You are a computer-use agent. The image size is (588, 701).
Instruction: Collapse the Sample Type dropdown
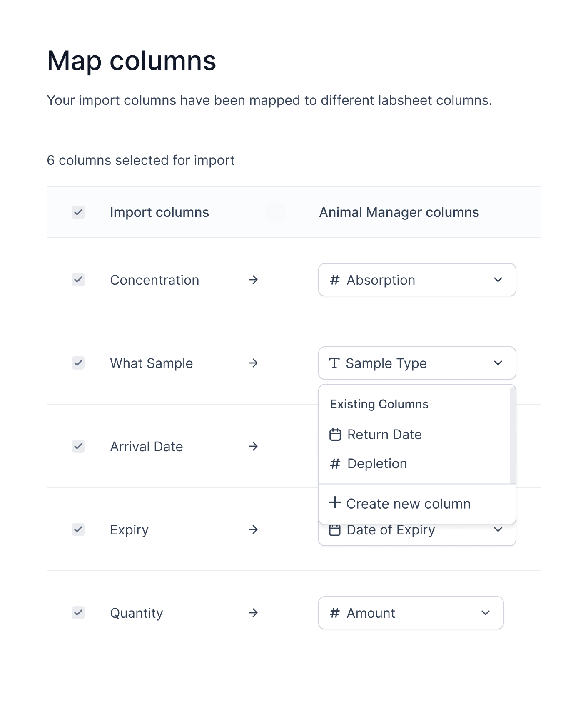coord(417,363)
